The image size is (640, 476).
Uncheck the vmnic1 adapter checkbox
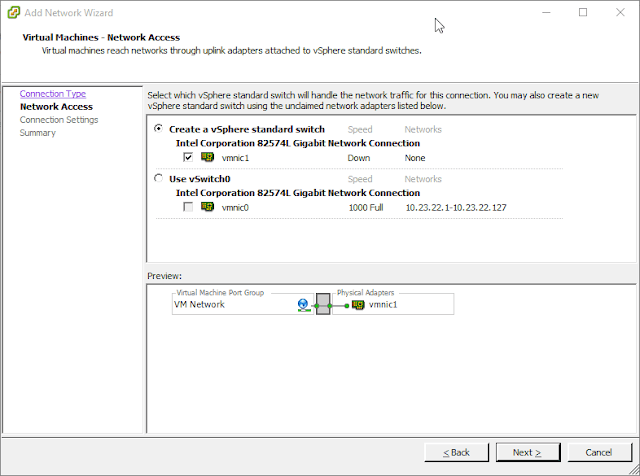coord(188,157)
